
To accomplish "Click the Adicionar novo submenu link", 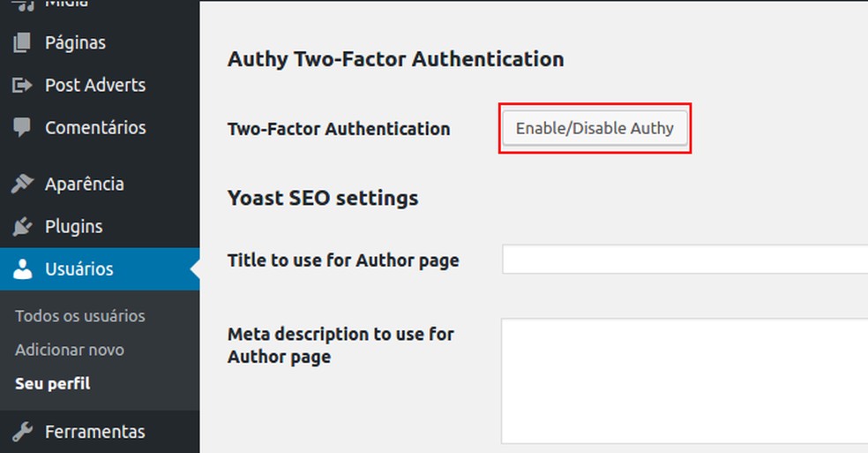I will click(x=70, y=350).
